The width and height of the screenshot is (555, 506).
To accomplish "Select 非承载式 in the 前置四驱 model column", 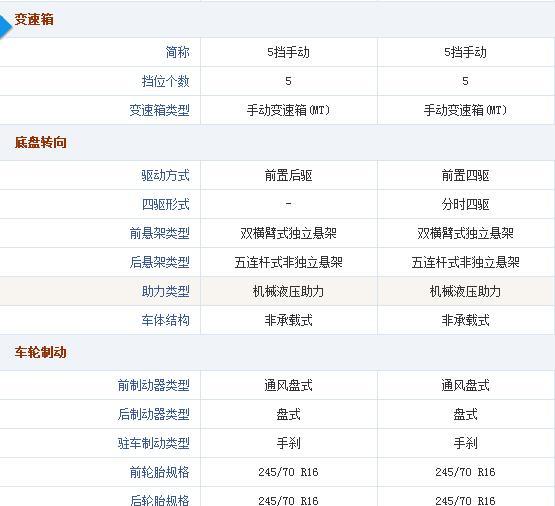I will coord(465,321).
